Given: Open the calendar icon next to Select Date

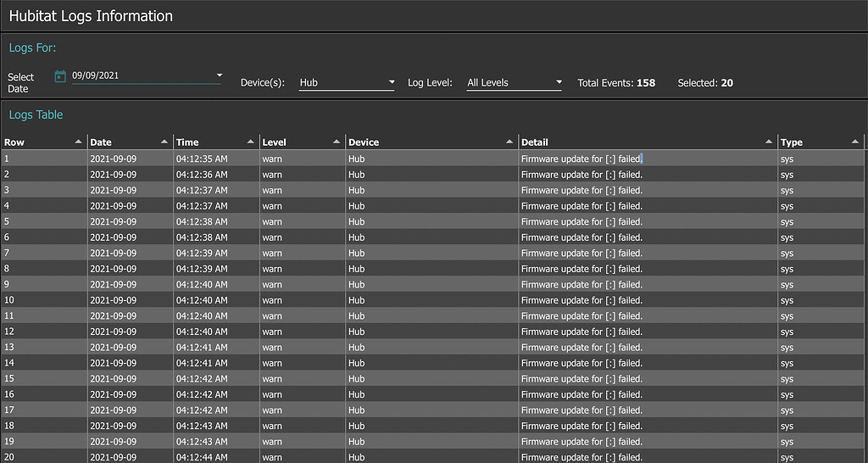Looking at the screenshot, I should point(60,75).
